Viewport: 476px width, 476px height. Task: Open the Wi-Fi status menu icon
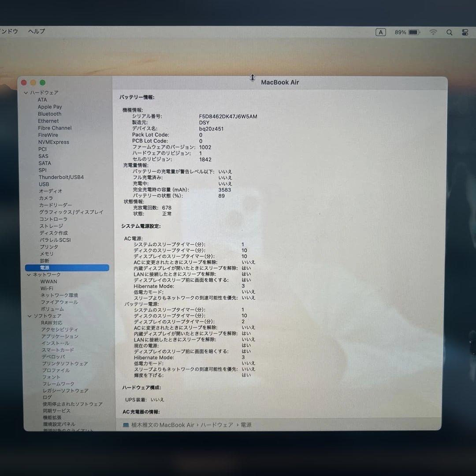pos(433,32)
